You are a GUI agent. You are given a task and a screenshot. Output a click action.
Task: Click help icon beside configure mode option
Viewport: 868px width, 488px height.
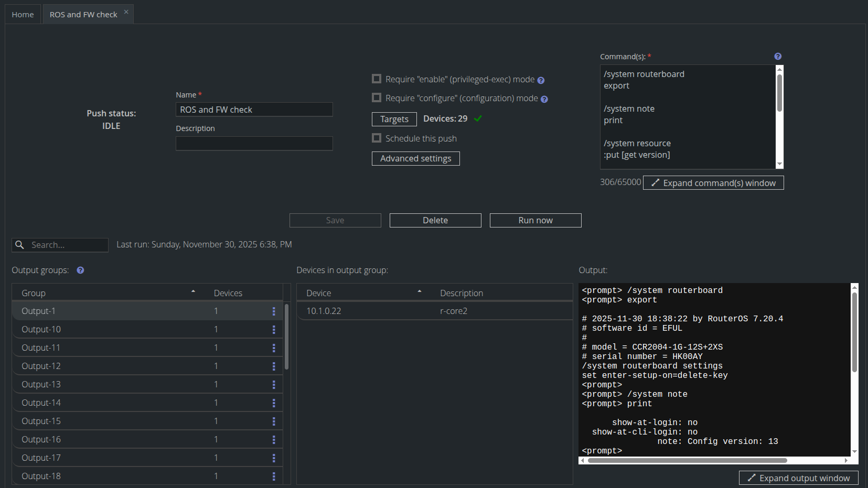click(544, 99)
